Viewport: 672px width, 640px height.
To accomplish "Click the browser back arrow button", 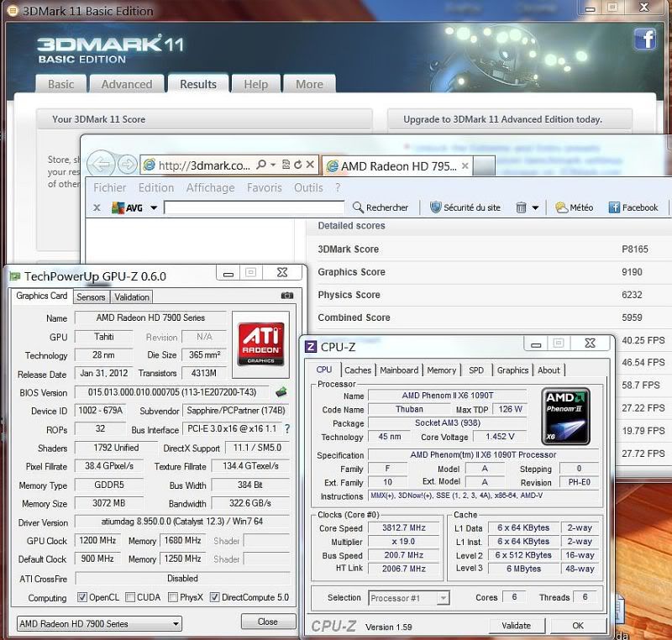I will (101, 165).
